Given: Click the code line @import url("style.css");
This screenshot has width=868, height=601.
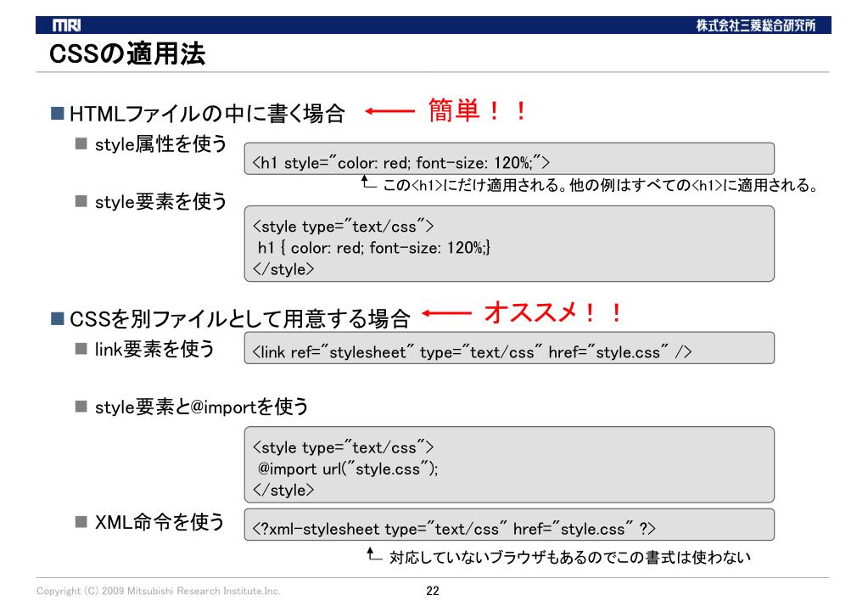Looking at the screenshot, I should (x=348, y=469).
